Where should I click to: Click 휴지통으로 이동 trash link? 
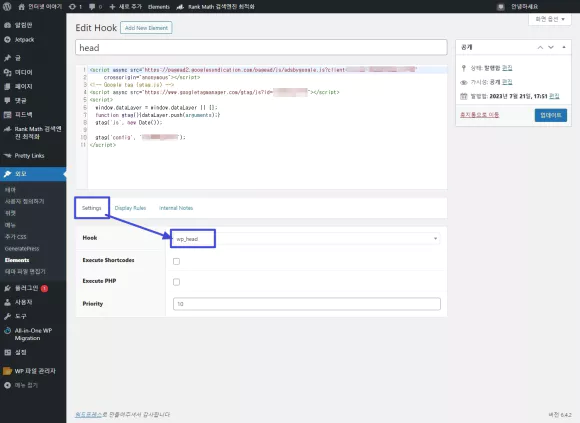479,115
